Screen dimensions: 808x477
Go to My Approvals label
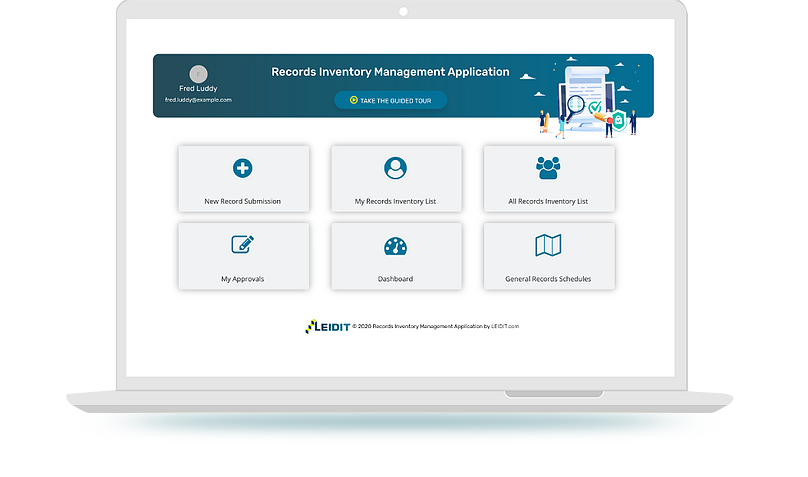click(x=242, y=279)
